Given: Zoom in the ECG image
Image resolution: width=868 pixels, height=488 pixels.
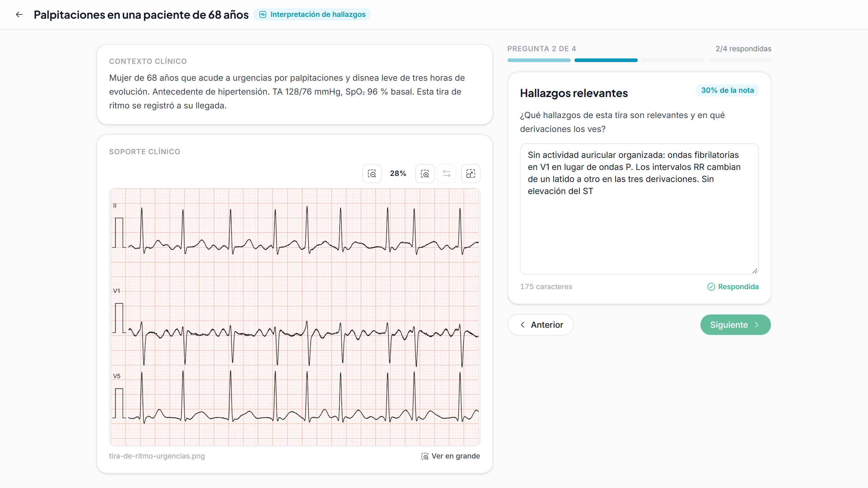Looking at the screenshot, I should click(x=425, y=174).
